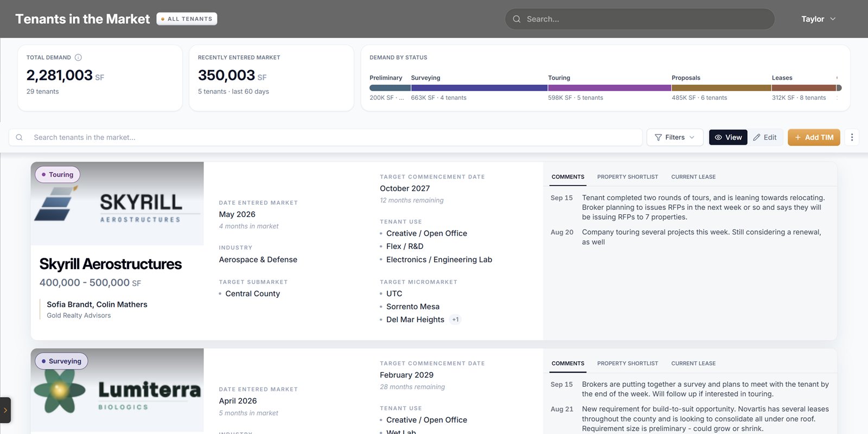
Task: Open the Filters dropdown
Action: point(675,137)
